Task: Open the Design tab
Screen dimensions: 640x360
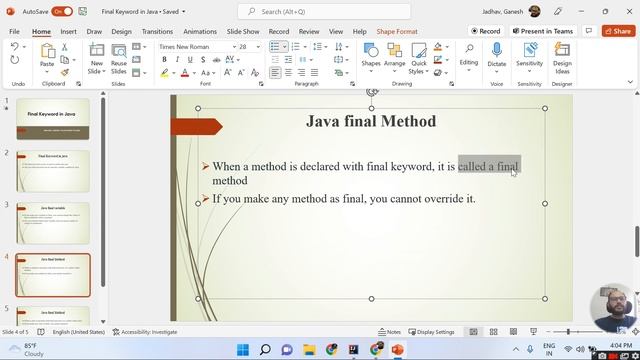Action: click(x=121, y=31)
